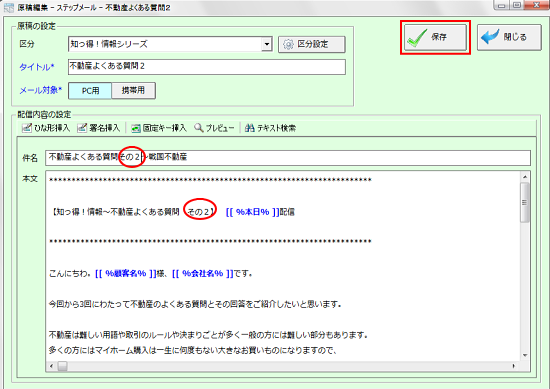Screen dimensions: 550x389
Task: Select the PC用 mail target toggle
Action: [90, 91]
